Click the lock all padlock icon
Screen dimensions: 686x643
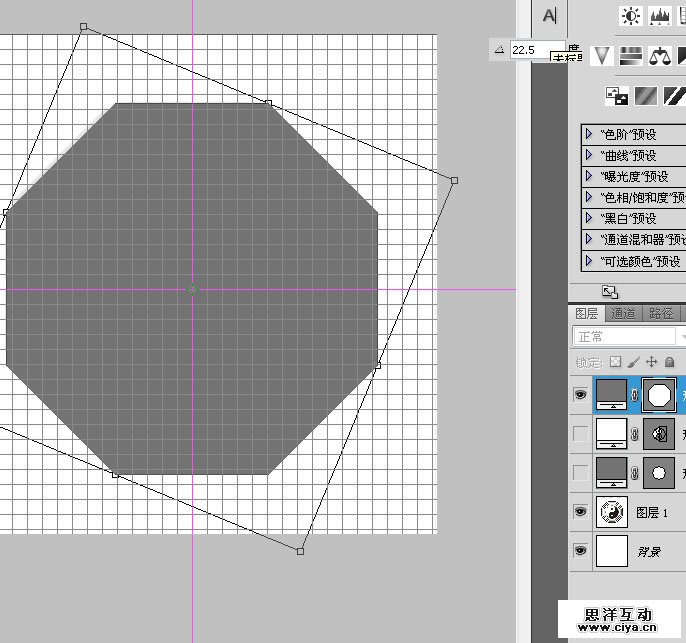[669, 361]
